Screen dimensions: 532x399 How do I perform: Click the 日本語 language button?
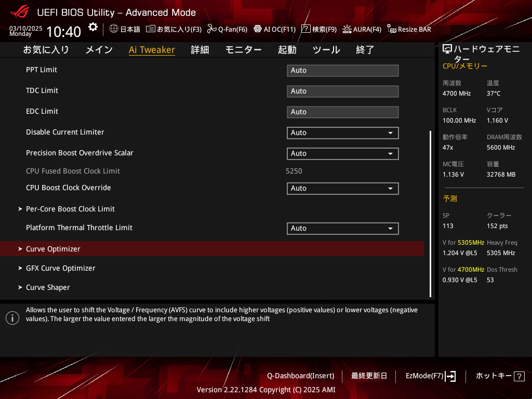130,29
